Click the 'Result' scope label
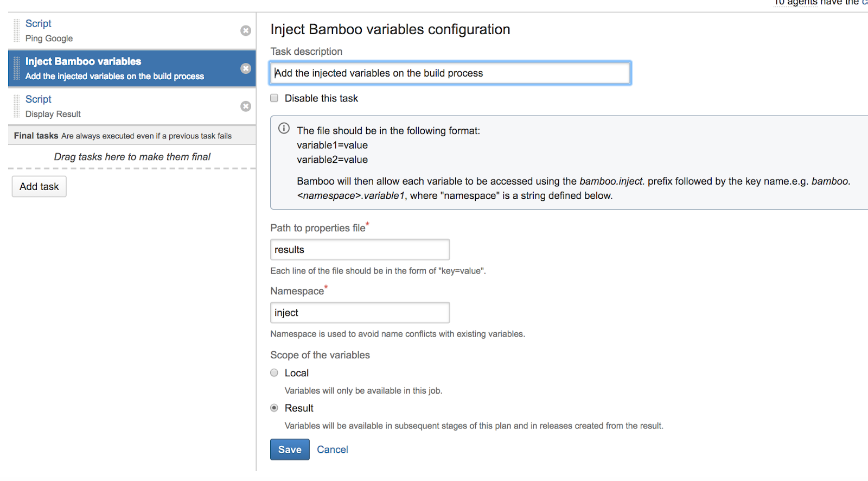 [x=299, y=408]
